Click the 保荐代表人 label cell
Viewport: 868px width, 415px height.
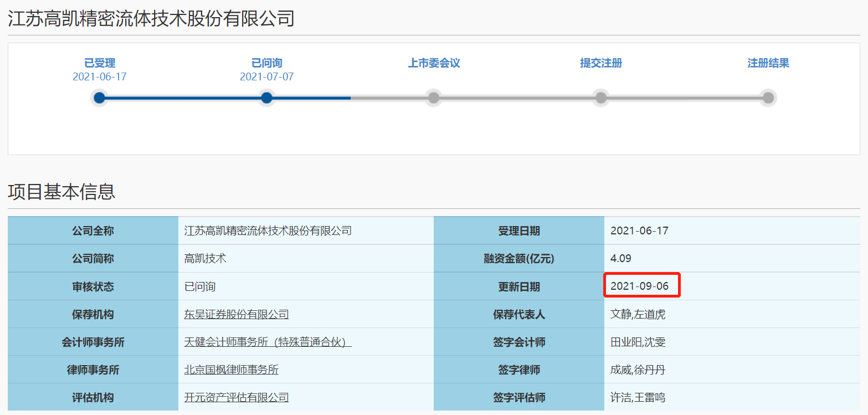pyautogui.click(x=519, y=314)
